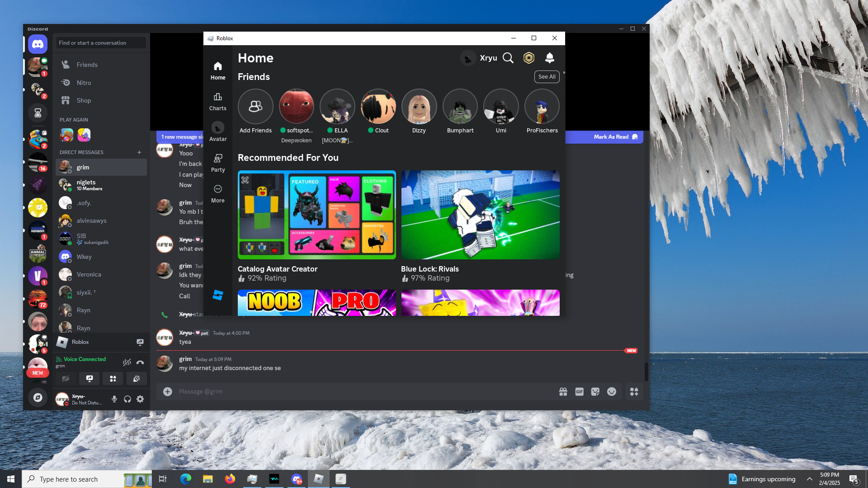The width and height of the screenshot is (868, 488).
Task: Click See All friends button
Action: click(547, 77)
